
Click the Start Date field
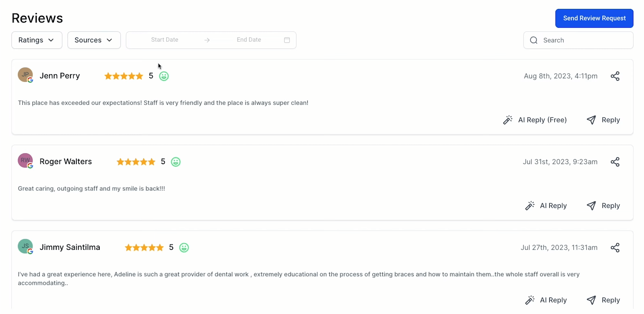(x=165, y=40)
